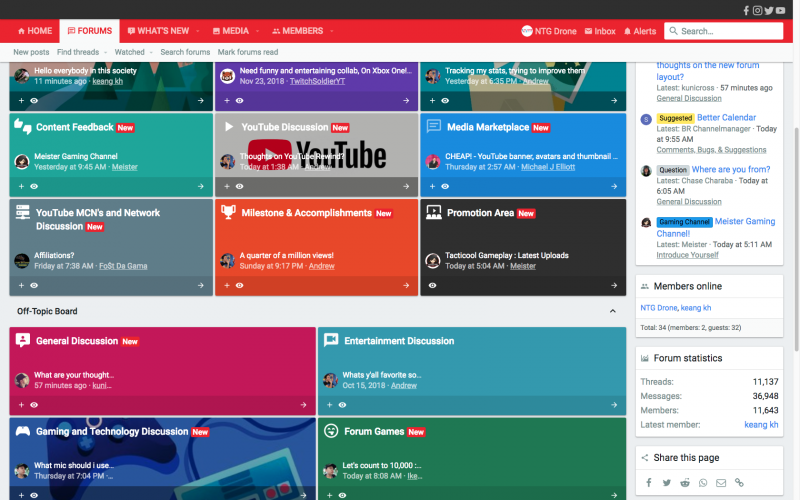Click plus icon in Content Feedback card
Screen dimensions: 800x500
coord(20,186)
